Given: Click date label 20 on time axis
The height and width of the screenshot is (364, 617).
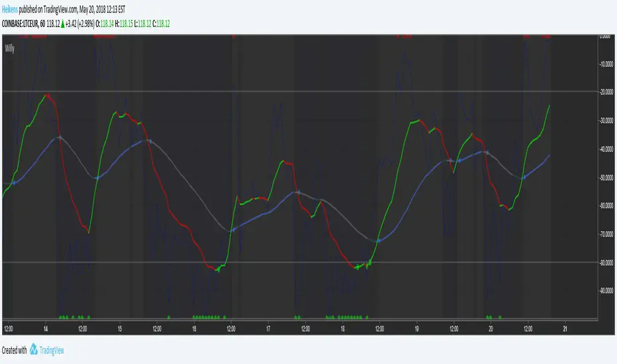Looking at the screenshot, I should pos(491,328).
